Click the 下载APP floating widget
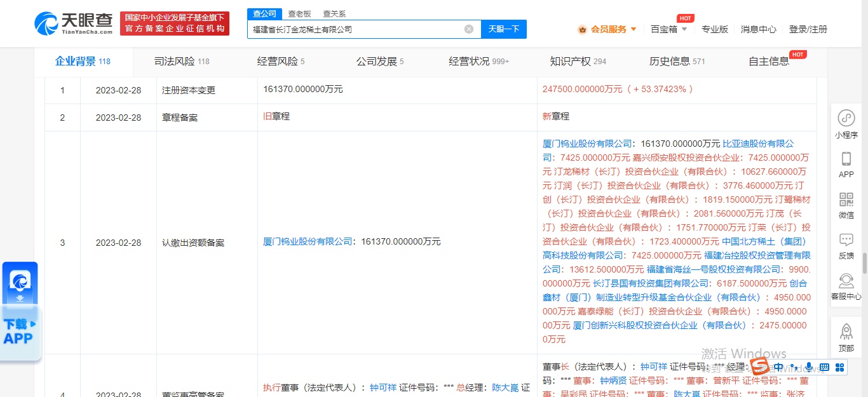This screenshot has height=397, width=868. coord(19,311)
